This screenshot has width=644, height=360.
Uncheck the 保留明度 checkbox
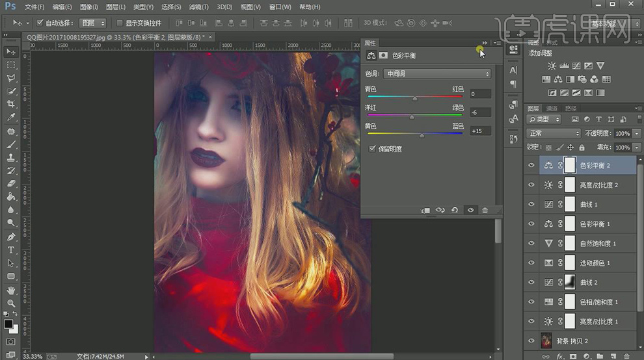(372, 149)
